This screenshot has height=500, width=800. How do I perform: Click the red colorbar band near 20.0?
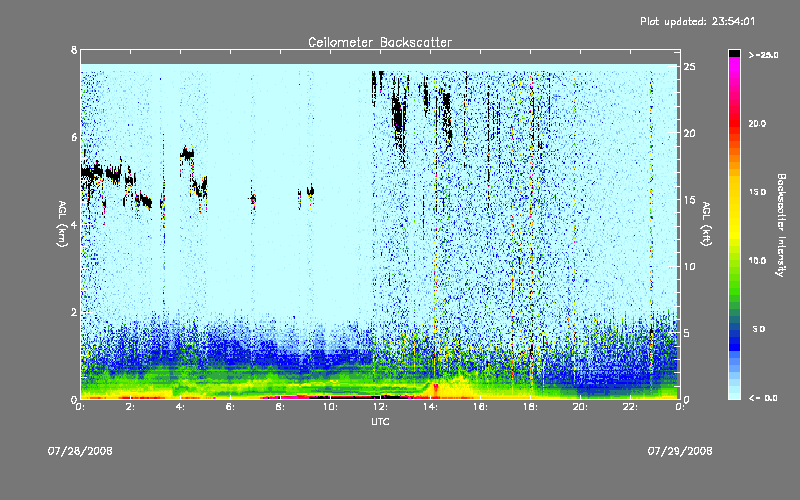pyautogui.click(x=734, y=122)
